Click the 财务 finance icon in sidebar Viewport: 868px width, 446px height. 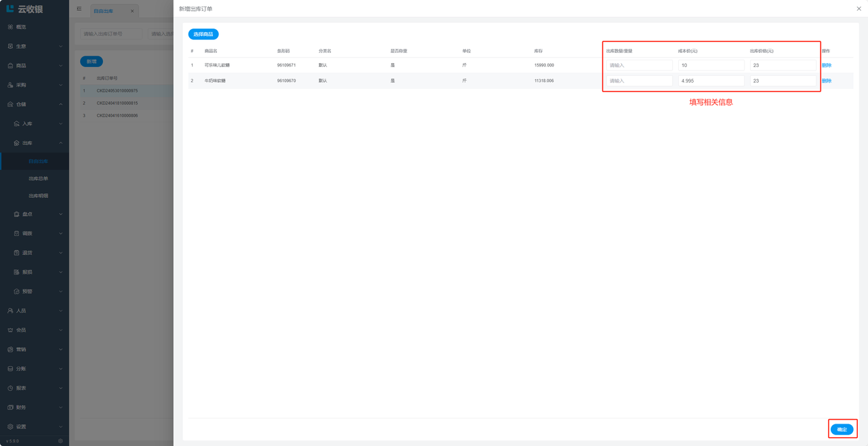coord(10,407)
